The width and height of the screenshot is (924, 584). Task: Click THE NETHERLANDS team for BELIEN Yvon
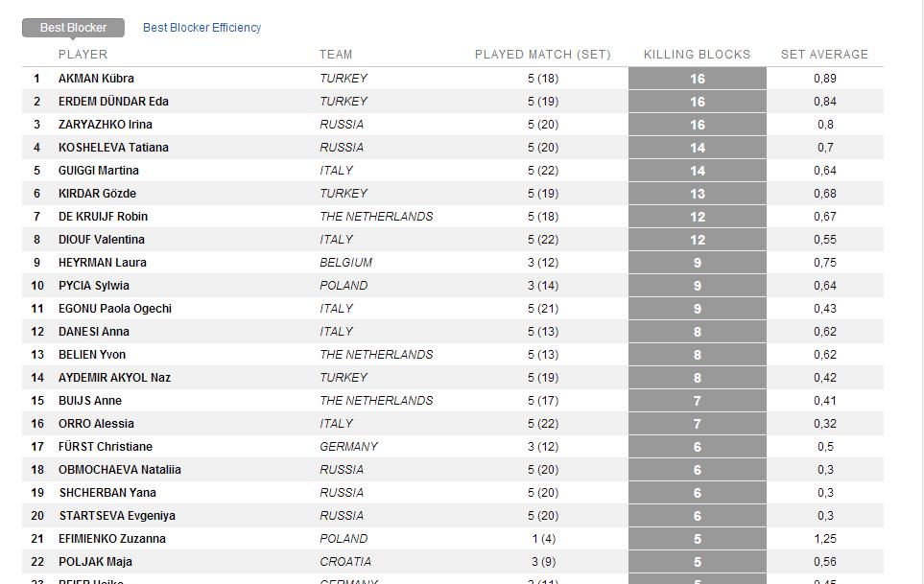coord(376,355)
